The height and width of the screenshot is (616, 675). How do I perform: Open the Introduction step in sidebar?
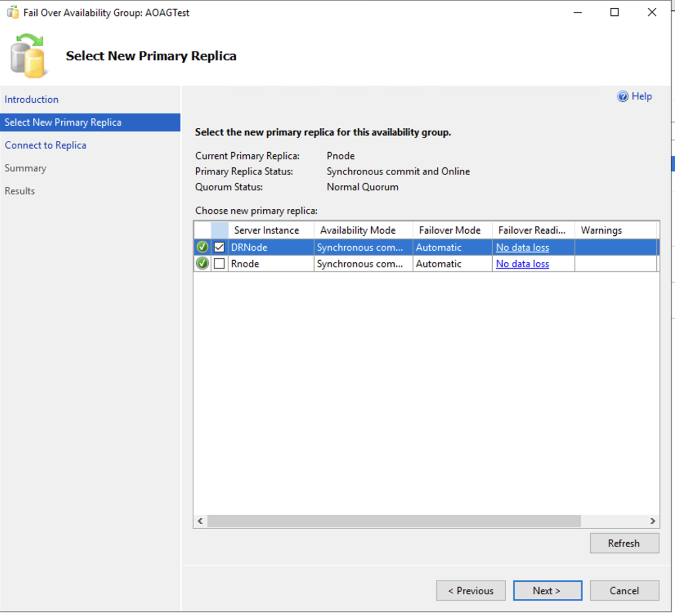click(31, 99)
